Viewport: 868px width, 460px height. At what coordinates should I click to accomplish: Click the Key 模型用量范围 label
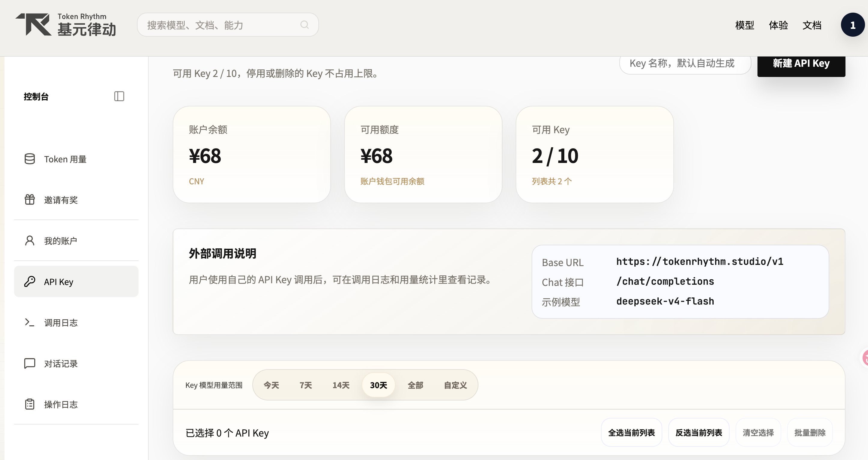point(214,385)
